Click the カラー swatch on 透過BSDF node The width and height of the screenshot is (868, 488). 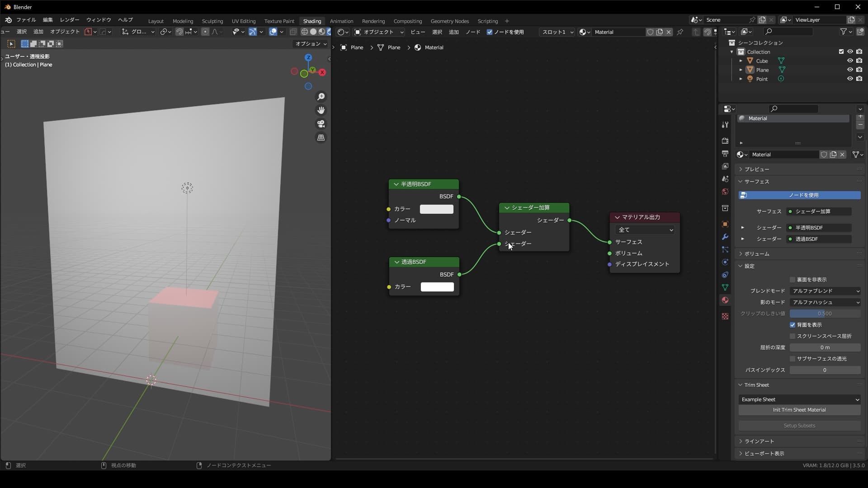click(x=437, y=286)
